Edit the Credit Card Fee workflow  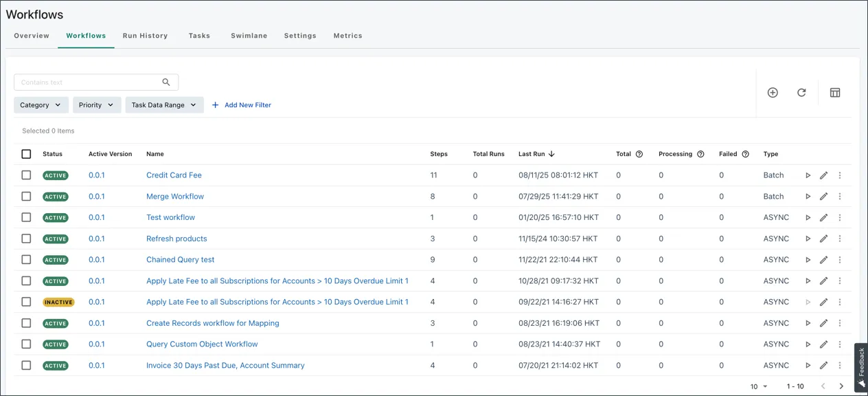[824, 175]
